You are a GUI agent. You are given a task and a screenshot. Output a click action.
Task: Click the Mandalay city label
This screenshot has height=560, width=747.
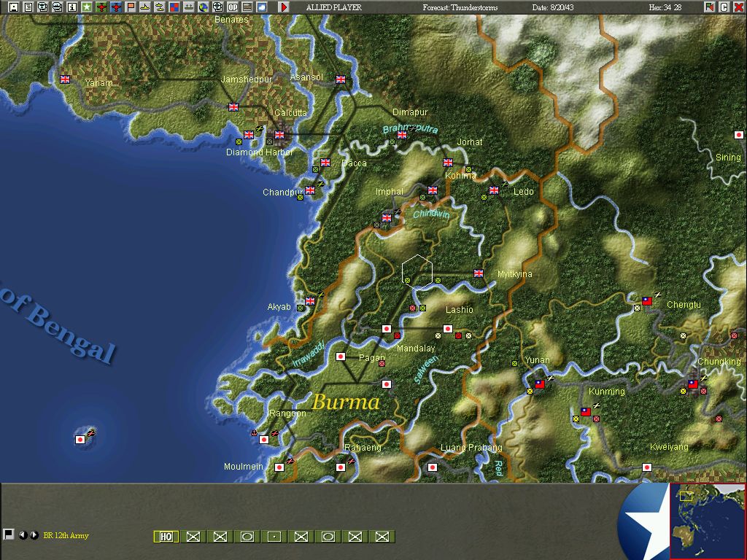(x=416, y=348)
